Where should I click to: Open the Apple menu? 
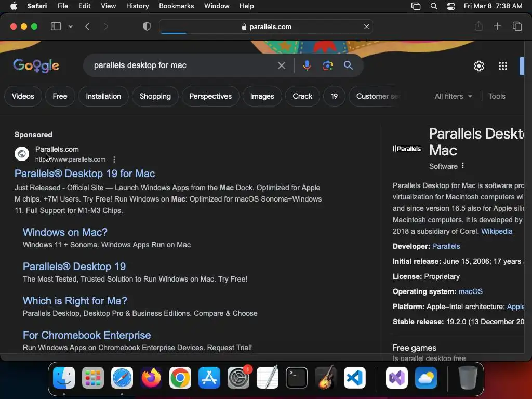(x=14, y=6)
